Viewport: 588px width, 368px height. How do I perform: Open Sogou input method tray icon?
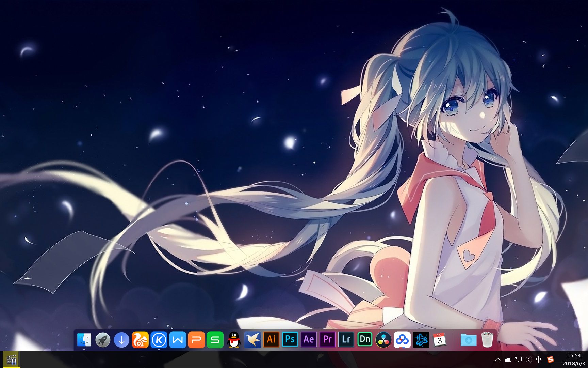point(550,359)
